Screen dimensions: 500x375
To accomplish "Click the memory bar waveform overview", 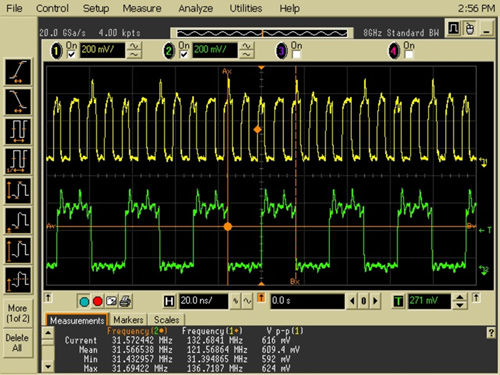I will pyautogui.click(x=262, y=33).
